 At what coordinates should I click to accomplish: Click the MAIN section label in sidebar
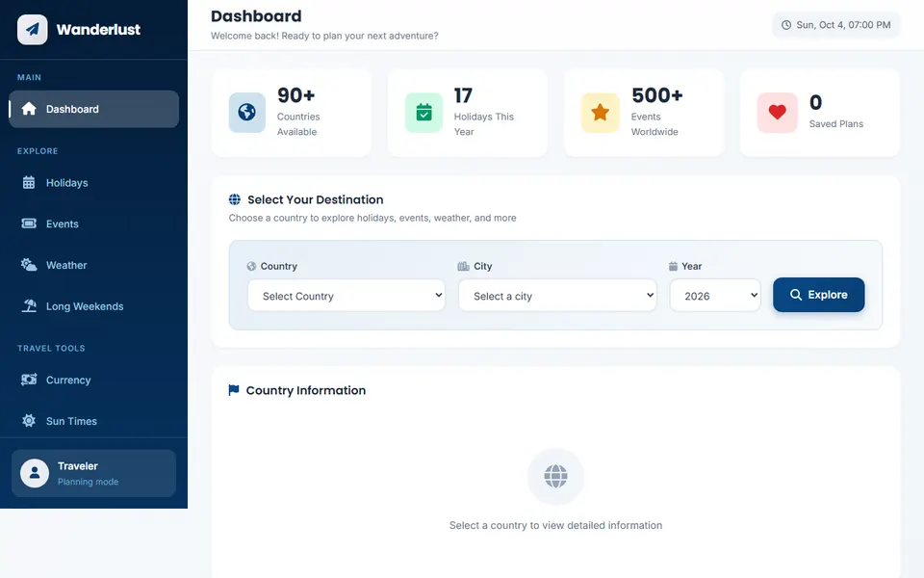coord(29,77)
